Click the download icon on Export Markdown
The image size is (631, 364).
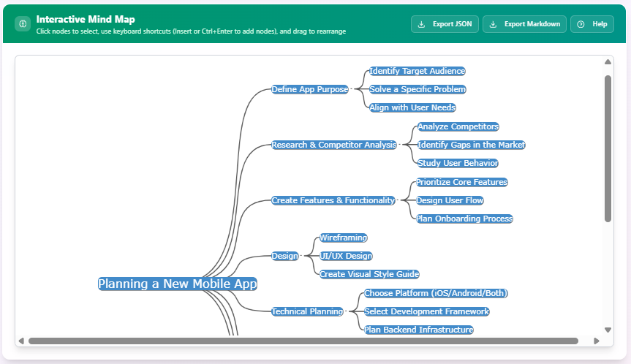[x=493, y=24]
